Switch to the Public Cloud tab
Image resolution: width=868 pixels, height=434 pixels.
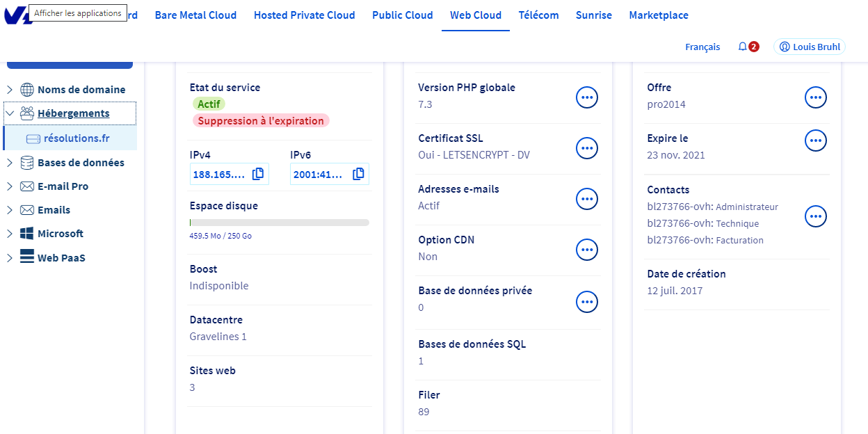click(402, 15)
